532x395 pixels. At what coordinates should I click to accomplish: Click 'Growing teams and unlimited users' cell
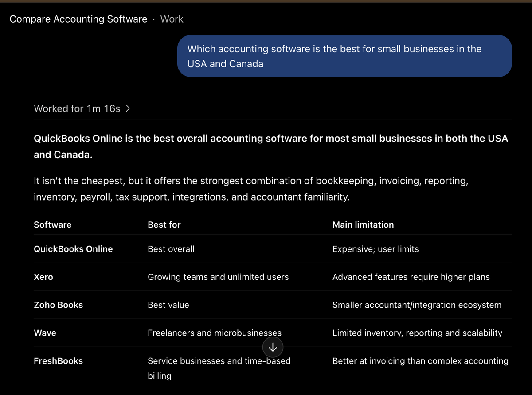218,277
